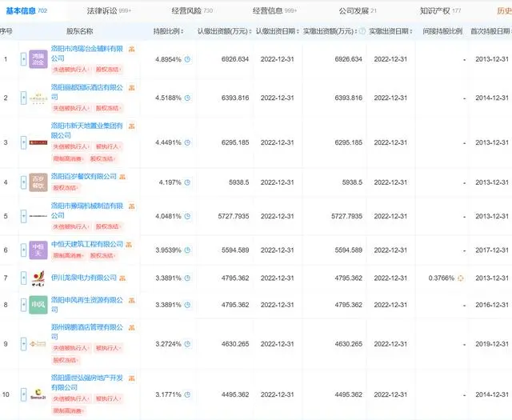Expand row 3 洛阳市新天地置业集团 plus button

click(23, 142)
